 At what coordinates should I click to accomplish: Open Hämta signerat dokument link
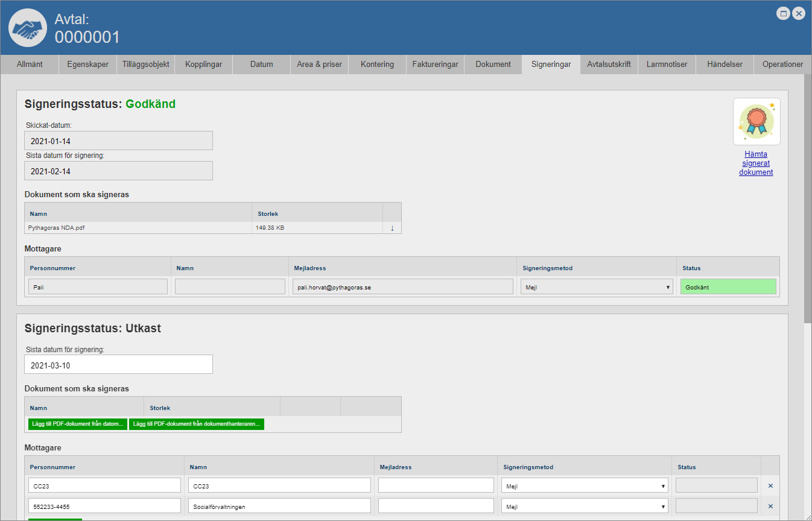click(x=756, y=163)
